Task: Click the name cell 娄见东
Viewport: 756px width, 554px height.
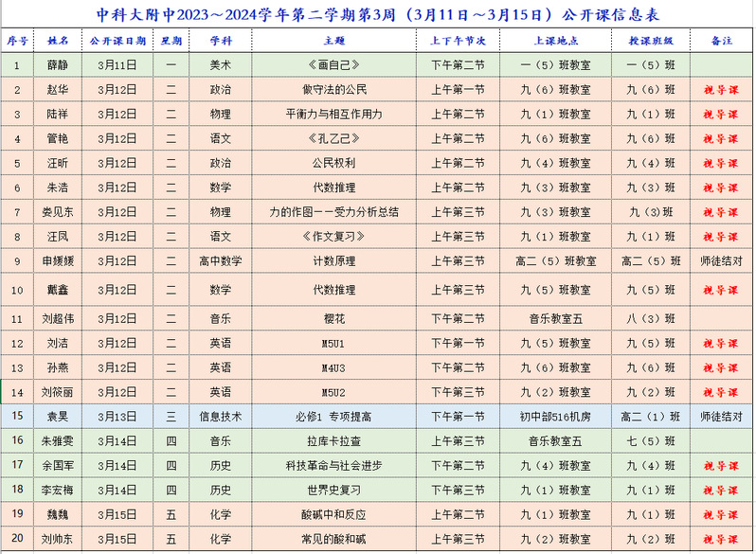Action: click(58, 212)
